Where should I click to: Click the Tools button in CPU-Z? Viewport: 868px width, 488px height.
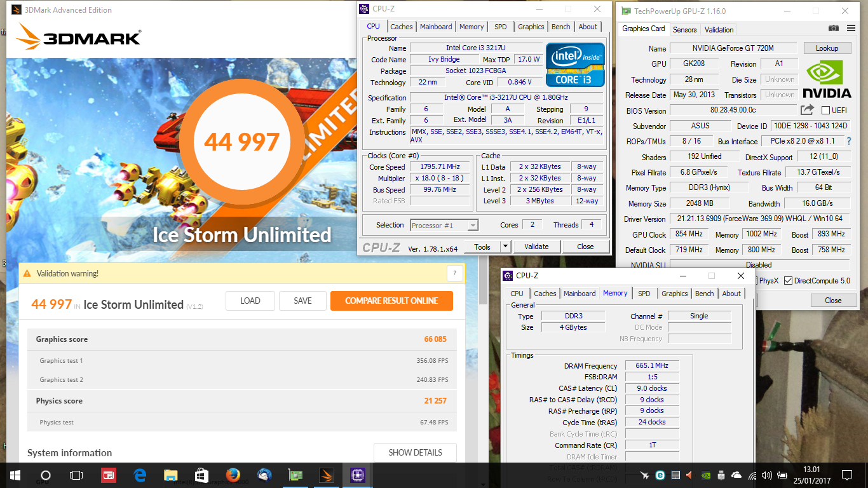pos(482,247)
